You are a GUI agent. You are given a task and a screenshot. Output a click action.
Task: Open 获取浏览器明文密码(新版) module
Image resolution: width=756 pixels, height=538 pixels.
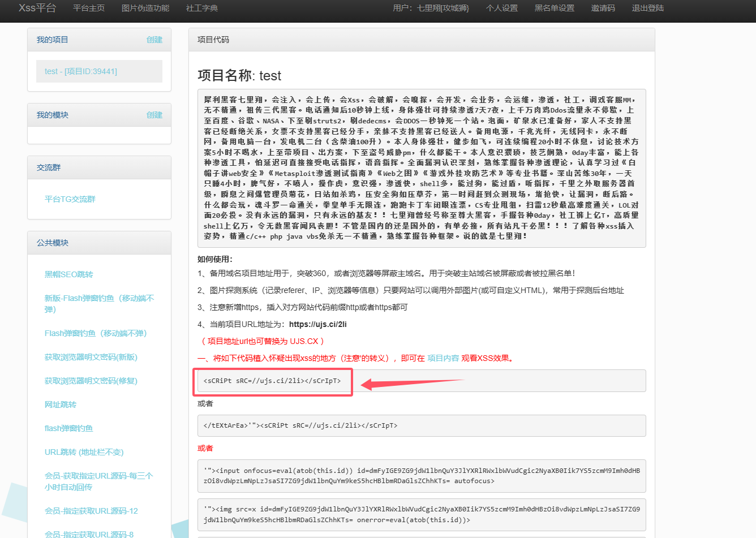pos(91,357)
